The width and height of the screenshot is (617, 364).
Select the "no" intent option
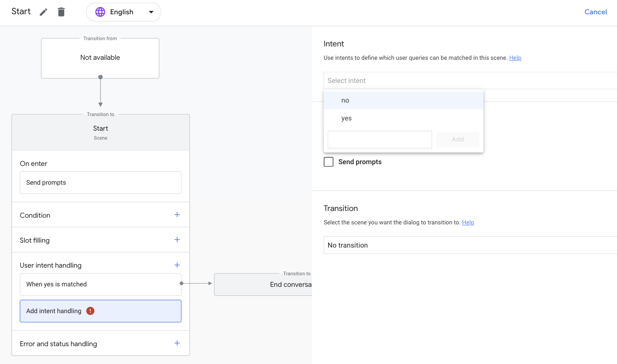[345, 100]
